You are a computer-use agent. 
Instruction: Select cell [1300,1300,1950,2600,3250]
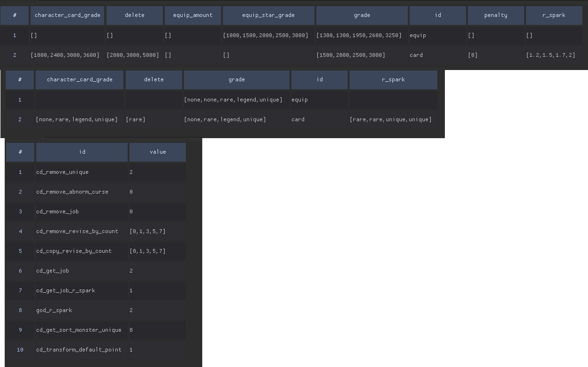(x=362, y=35)
